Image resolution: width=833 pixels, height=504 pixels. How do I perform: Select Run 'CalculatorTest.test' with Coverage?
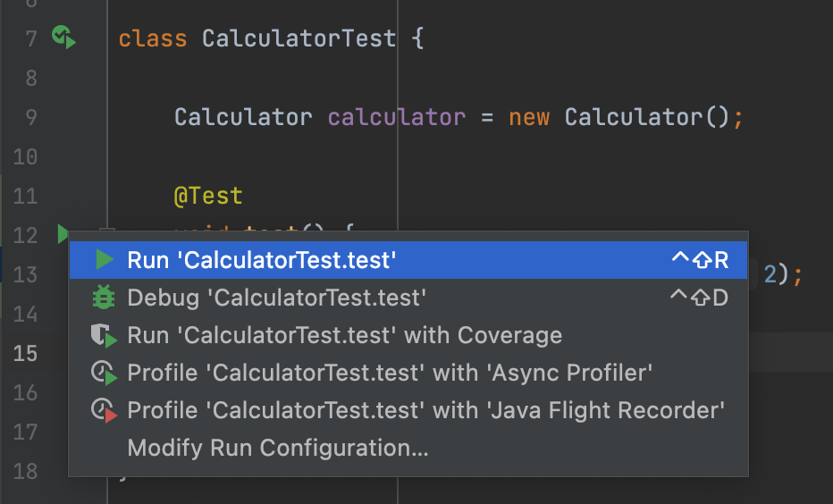point(345,336)
